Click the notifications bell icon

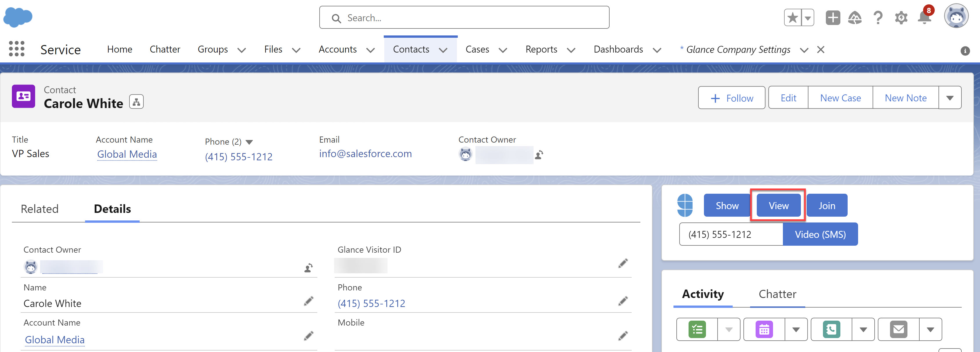[x=924, y=18]
